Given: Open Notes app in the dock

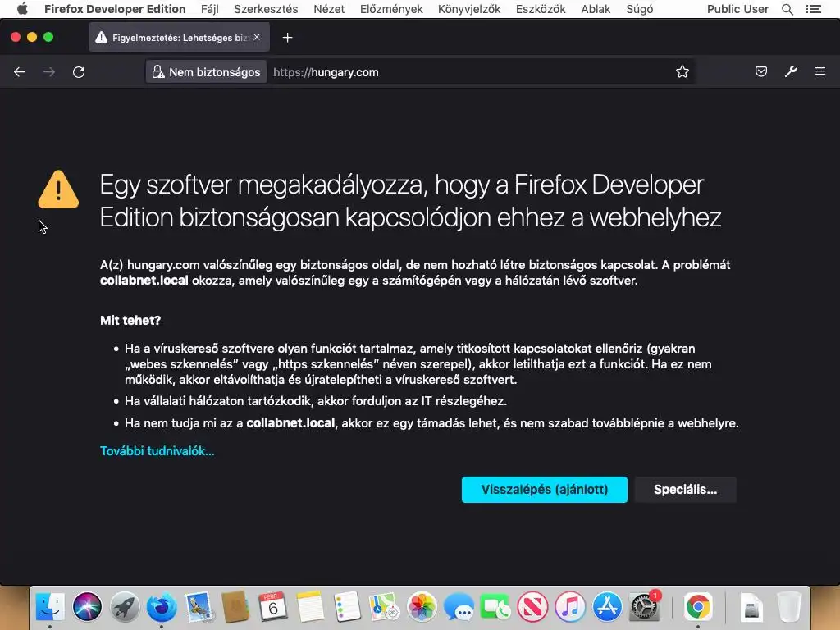Looking at the screenshot, I should pos(310,607).
